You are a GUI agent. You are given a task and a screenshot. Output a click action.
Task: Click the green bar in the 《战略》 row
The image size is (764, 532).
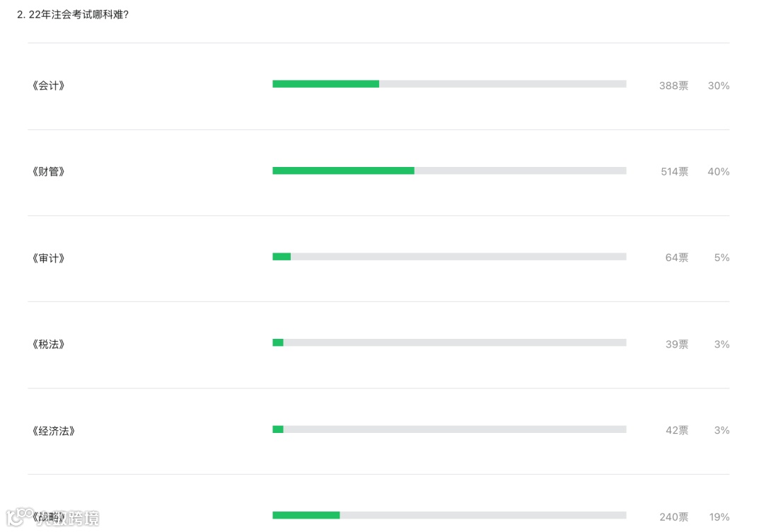pyautogui.click(x=306, y=515)
